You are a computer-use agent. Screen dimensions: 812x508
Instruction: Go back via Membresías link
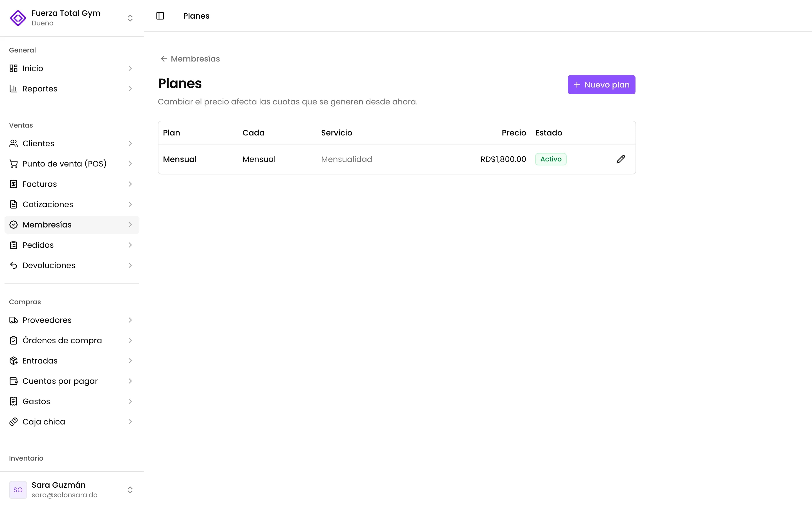(190, 59)
